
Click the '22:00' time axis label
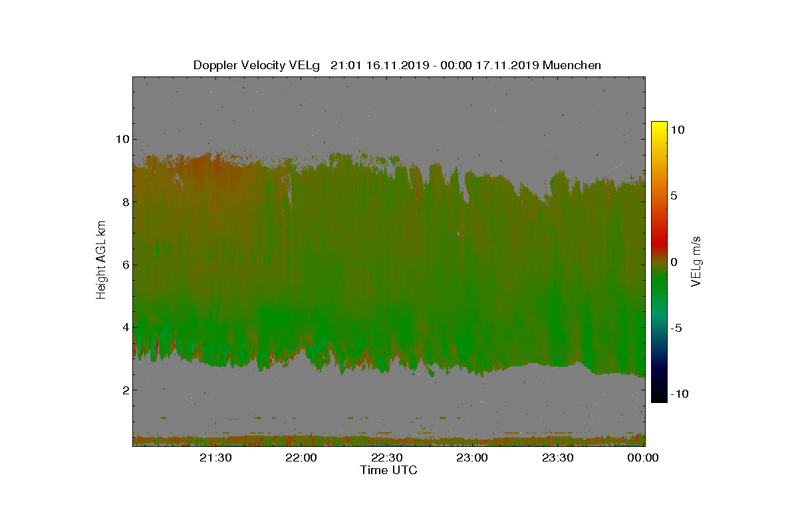tap(303, 458)
